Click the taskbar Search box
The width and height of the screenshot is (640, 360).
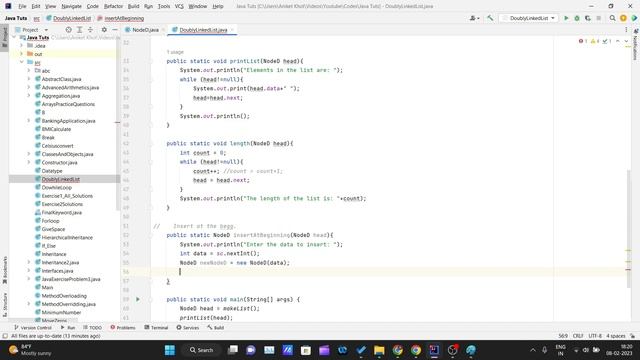[x=202, y=350]
